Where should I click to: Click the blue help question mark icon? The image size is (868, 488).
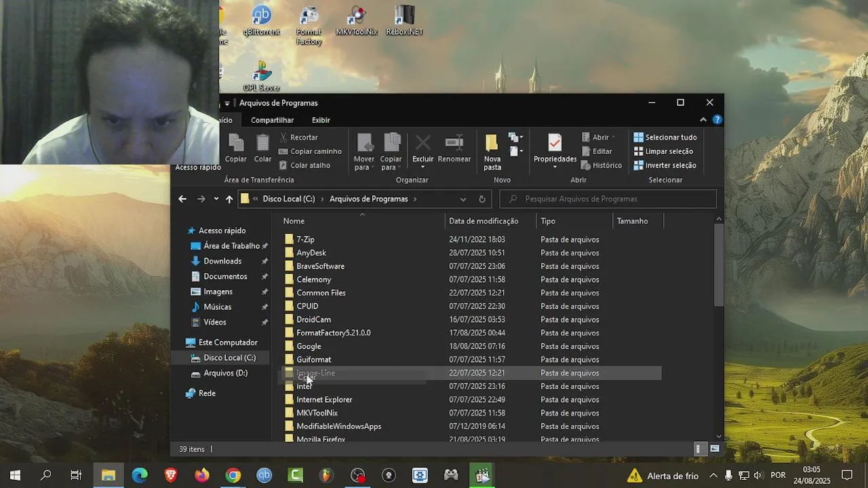pyautogui.click(x=717, y=119)
